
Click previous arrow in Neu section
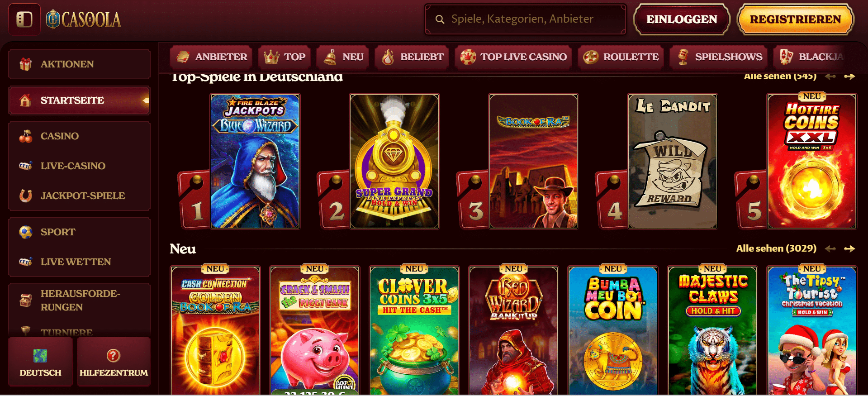point(830,248)
